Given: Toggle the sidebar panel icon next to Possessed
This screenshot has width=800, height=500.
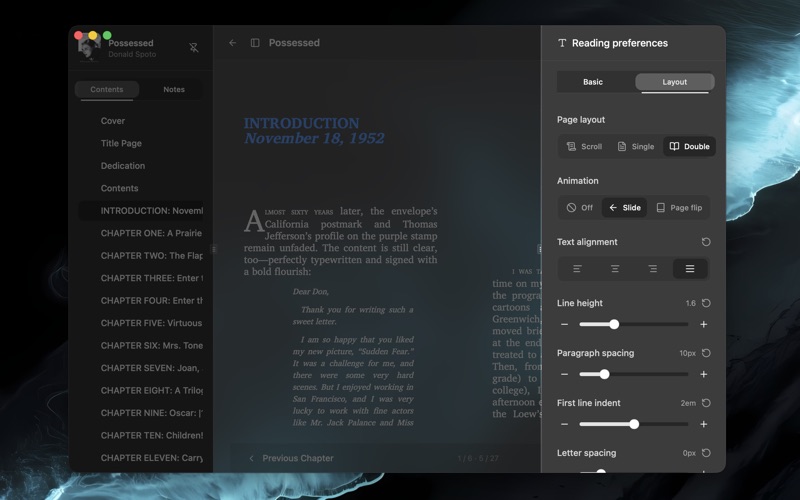Looking at the screenshot, I should [255, 43].
